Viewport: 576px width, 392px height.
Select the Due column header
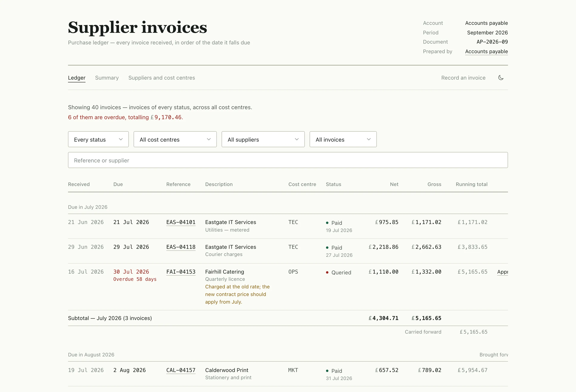[118, 184]
